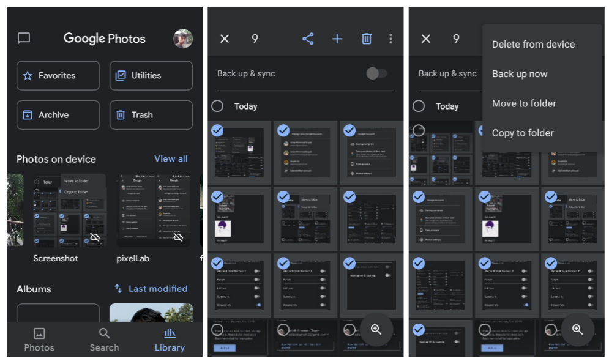
Task: Change album sorting via Last modified
Action: click(158, 289)
